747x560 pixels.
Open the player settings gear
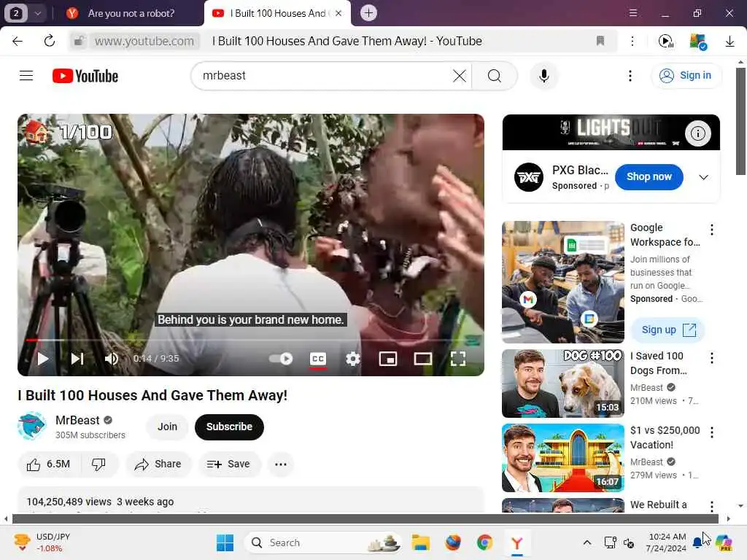point(352,359)
